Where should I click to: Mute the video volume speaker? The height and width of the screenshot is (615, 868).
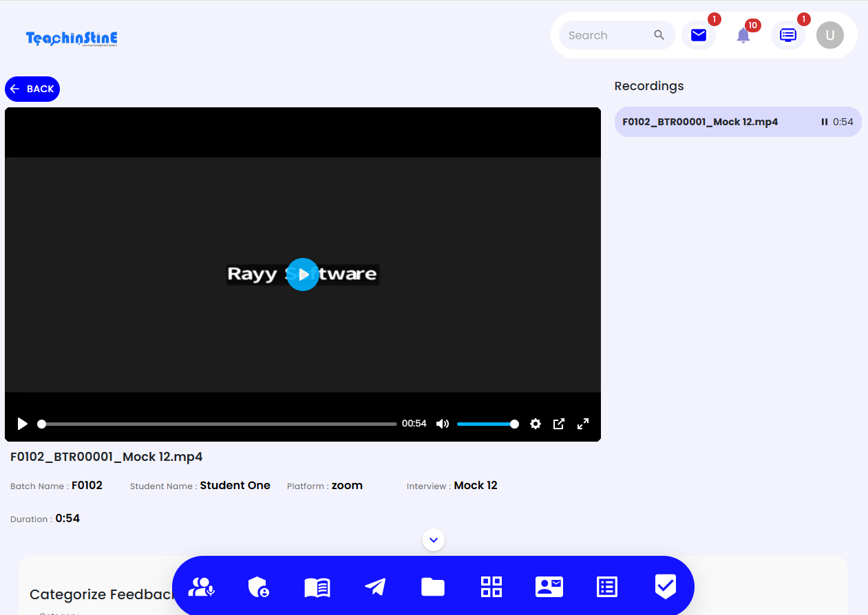pyautogui.click(x=443, y=424)
